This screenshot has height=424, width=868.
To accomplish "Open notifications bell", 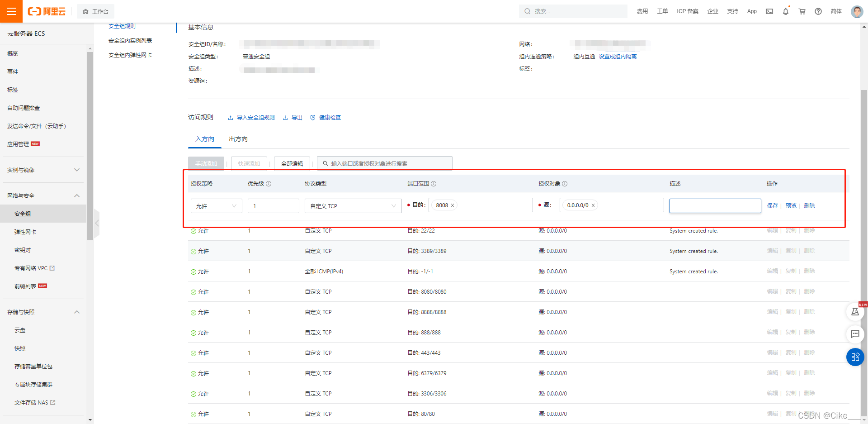I will click(786, 11).
